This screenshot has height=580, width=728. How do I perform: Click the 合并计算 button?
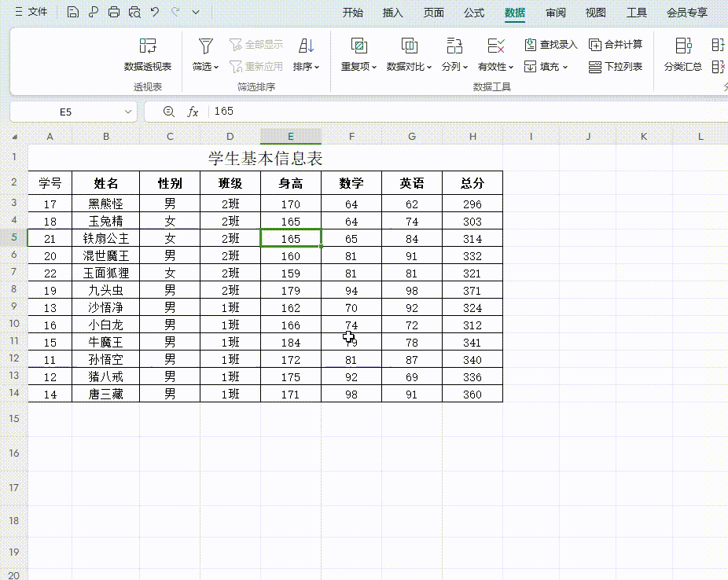click(616, 45)
